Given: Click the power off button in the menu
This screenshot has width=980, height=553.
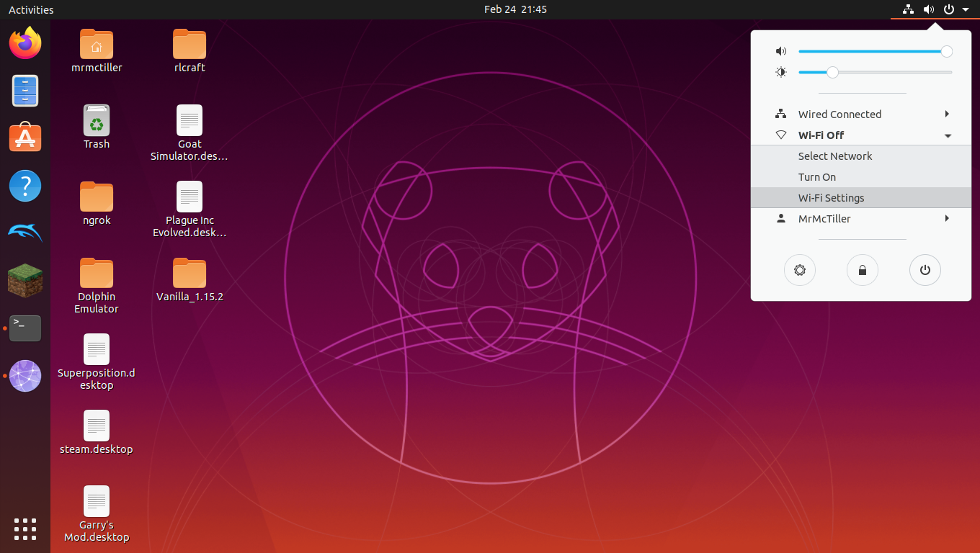Looking at the screenshot, I should click(x=925, y=270).
